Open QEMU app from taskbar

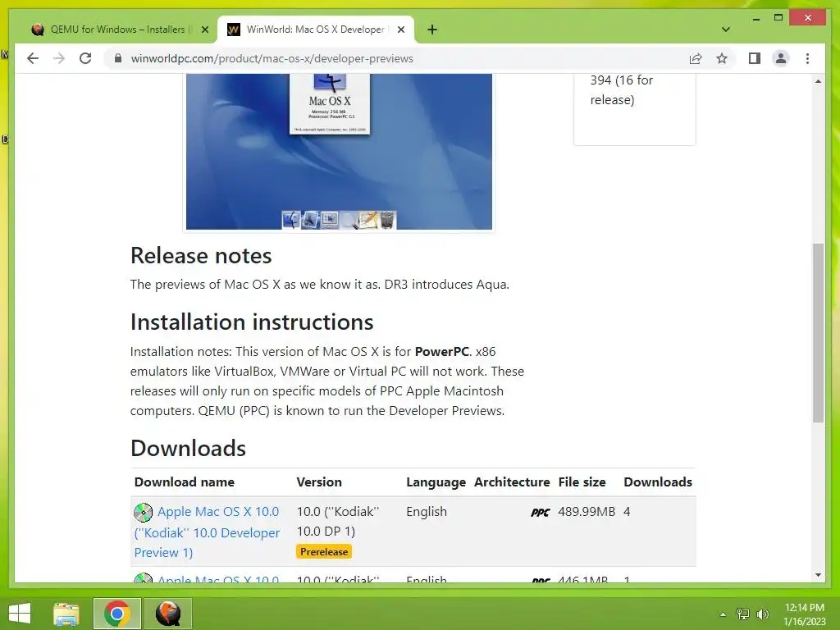pos(167,614)
